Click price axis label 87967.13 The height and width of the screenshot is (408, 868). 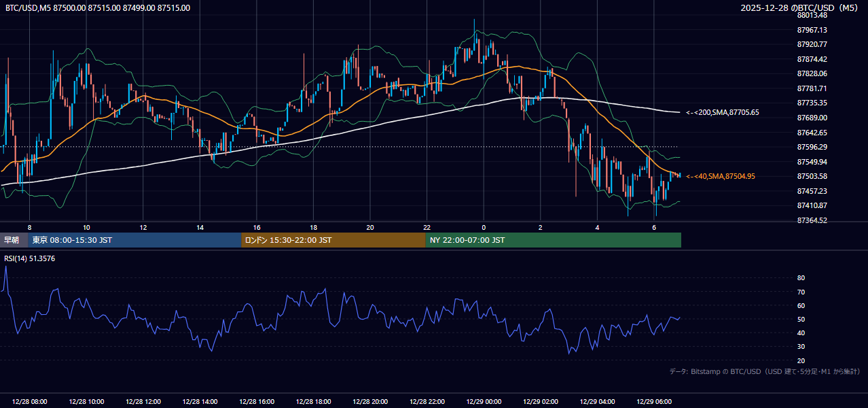(812, 30)
